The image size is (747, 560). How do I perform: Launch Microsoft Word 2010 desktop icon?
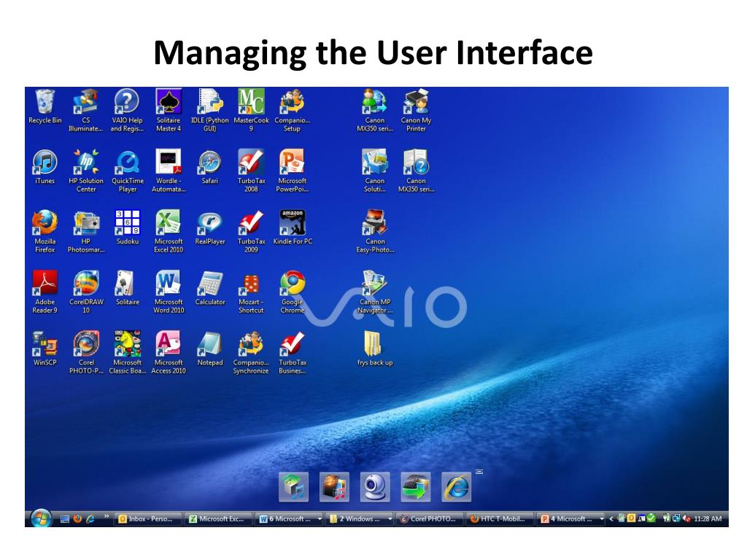click(x=169, y=292)
